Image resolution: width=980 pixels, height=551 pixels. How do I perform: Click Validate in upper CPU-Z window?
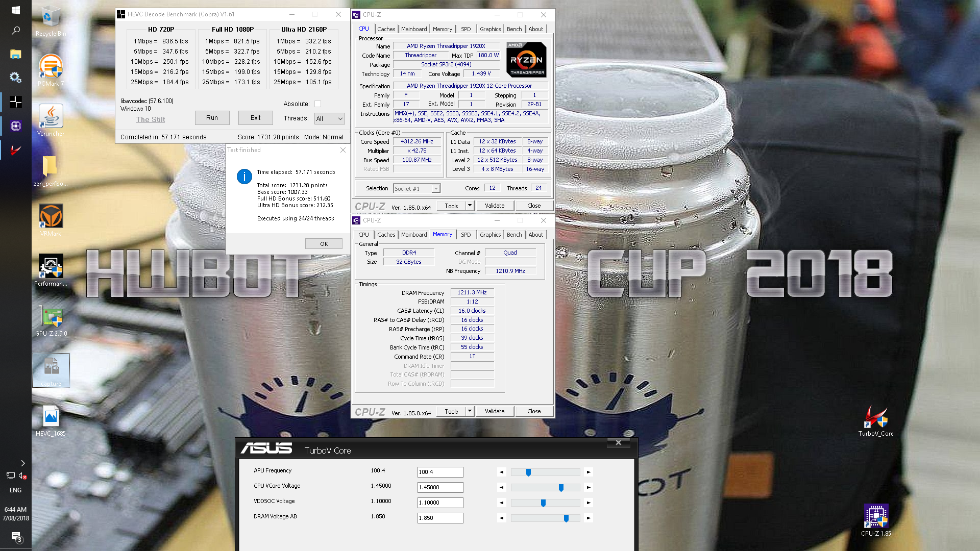pyautogui.click(x=495, y=206)
